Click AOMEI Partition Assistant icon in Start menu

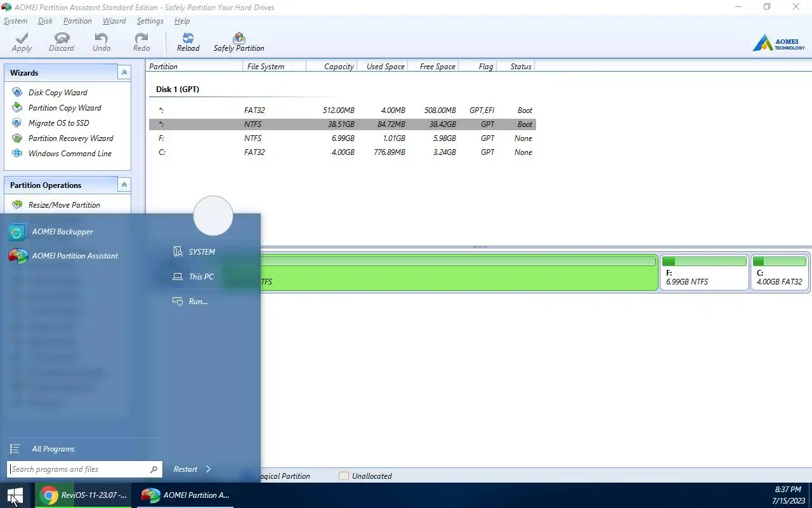coord(18,256)
